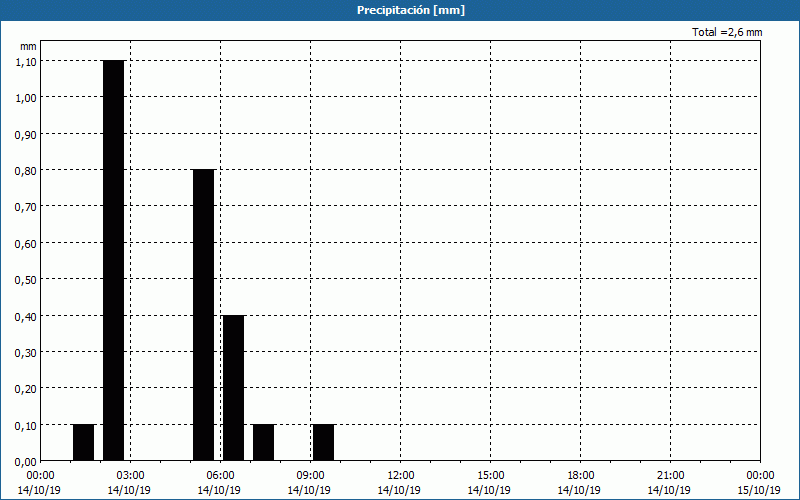800x500 pixels.
Task: Click the 15:00 time axis label
Action: click(x=490, y=476)
